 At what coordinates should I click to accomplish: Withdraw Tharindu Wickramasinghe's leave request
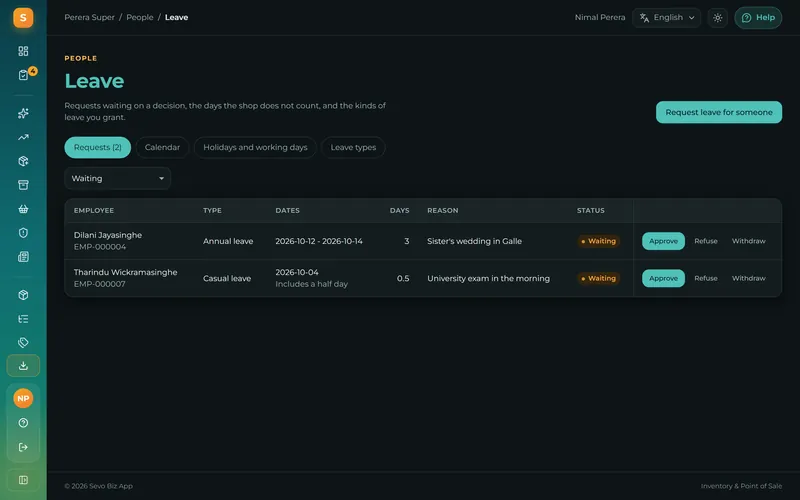point(748,279)
